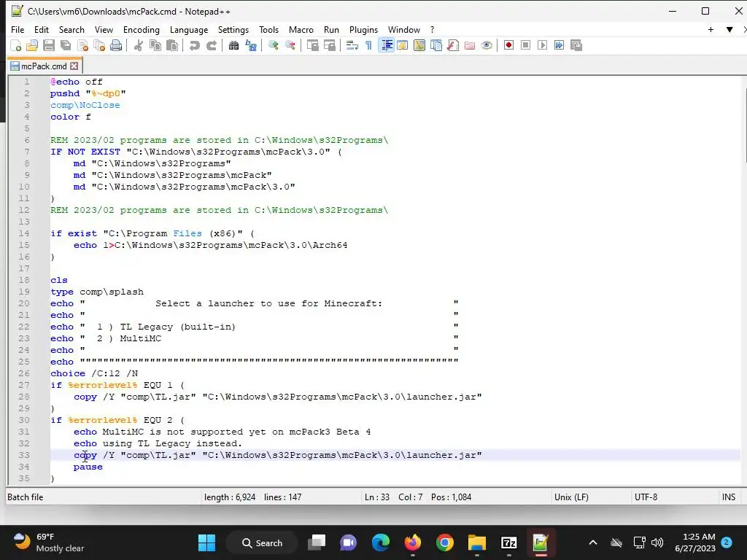
Task: Toggle show all characters pilcrow icon
Action: pyautogui.click(x=368, y=45)
